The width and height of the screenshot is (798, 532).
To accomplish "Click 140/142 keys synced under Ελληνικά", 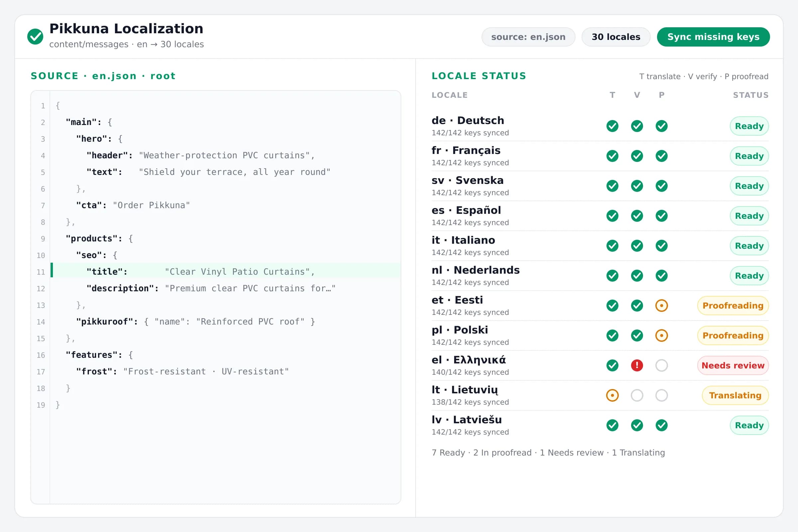I will 470,372.
